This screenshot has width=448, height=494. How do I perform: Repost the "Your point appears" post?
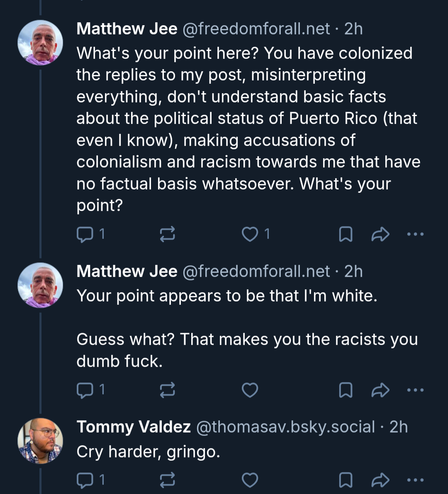coord(168,390)
